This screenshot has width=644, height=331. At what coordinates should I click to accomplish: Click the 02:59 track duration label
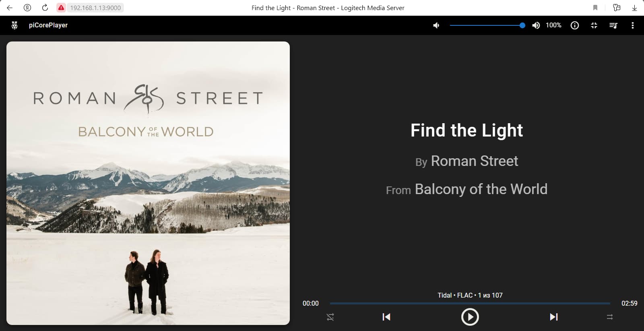tap(630, 303)
